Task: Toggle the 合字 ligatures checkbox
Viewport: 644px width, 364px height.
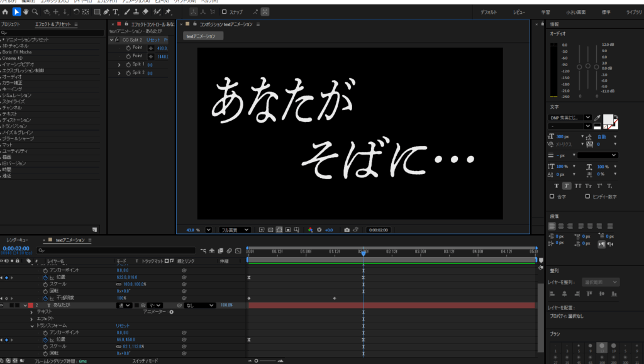Action: 552,196
